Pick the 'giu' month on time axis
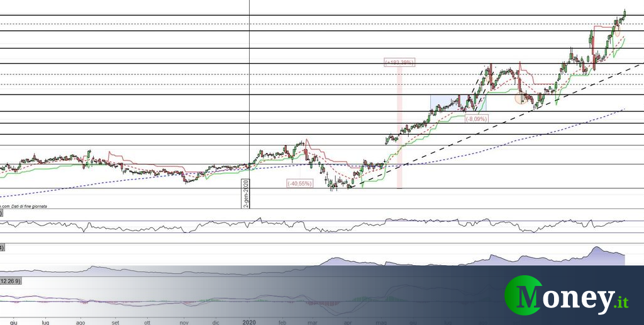644x325 pixels. (x=14, y=322)
